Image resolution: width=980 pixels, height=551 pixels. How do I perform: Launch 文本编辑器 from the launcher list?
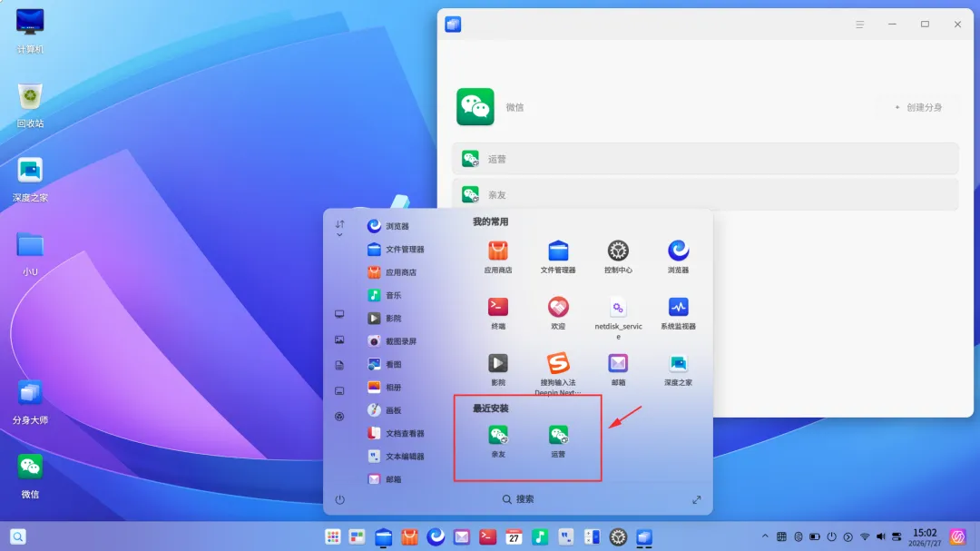click(x=397, y=456)
